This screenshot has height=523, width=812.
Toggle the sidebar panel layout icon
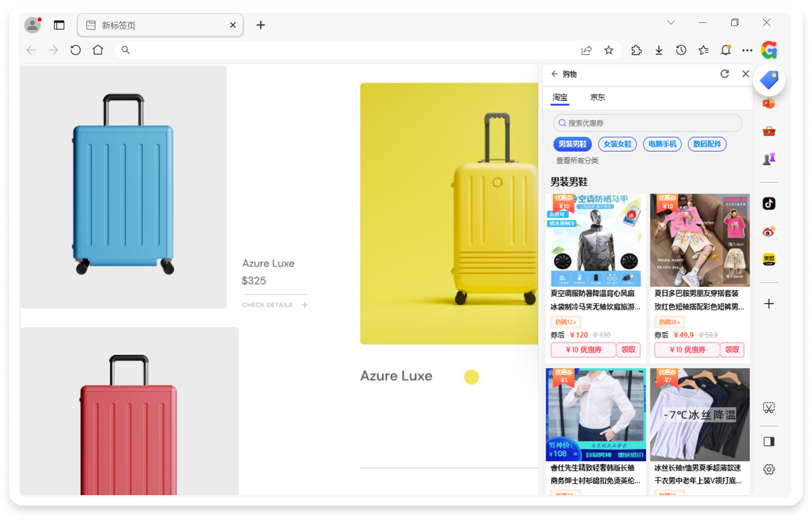tap(769, 442)
